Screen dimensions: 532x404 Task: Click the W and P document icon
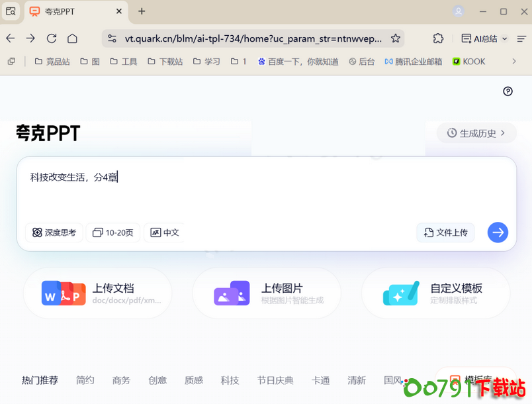tap(64, 293)
